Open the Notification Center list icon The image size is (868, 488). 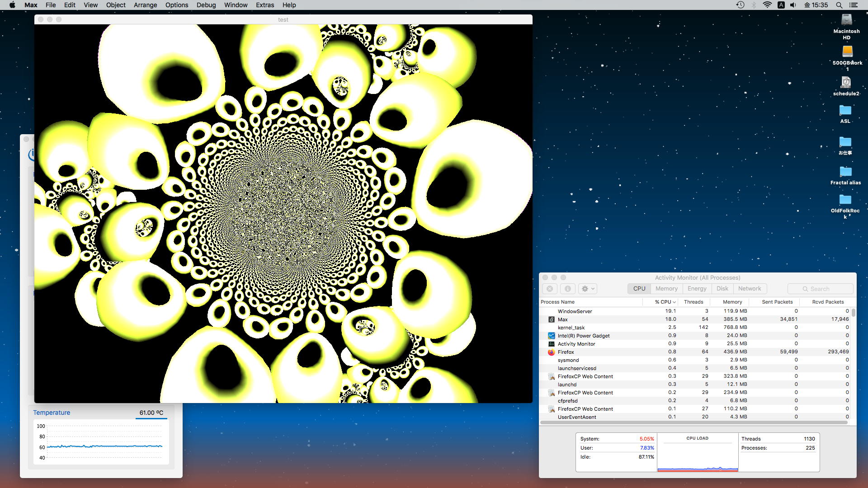point(853,5)
